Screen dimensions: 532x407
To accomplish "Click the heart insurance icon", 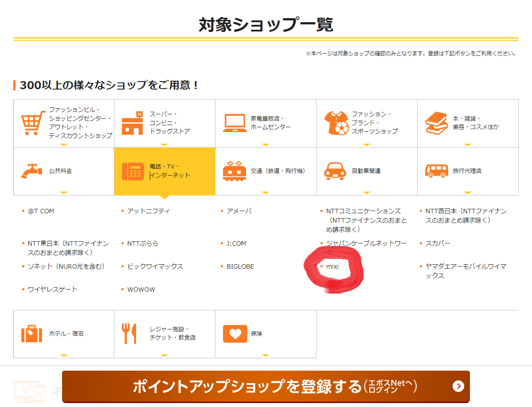I will 235,334.
